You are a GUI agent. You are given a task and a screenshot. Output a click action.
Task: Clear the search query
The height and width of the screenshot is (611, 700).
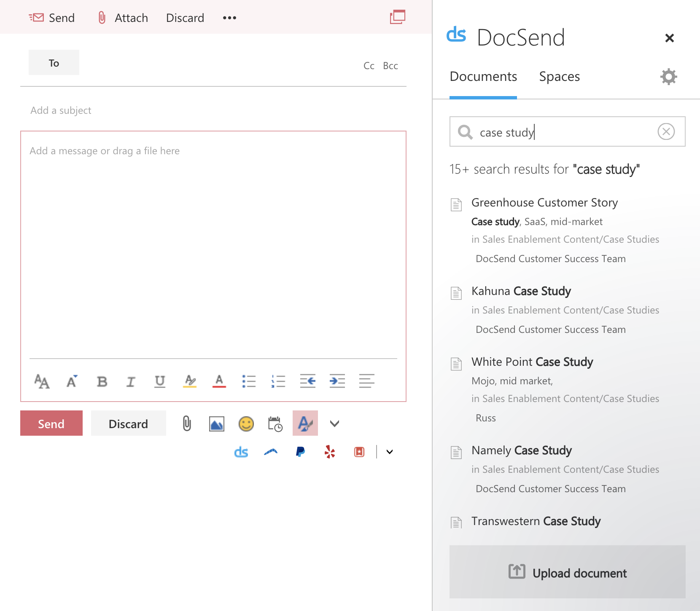(666, 131)
